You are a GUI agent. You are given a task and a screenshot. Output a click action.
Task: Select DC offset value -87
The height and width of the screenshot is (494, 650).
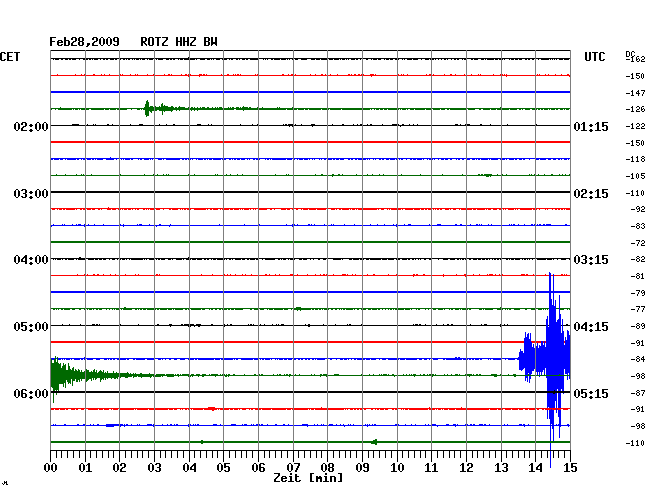click(638, 393)
